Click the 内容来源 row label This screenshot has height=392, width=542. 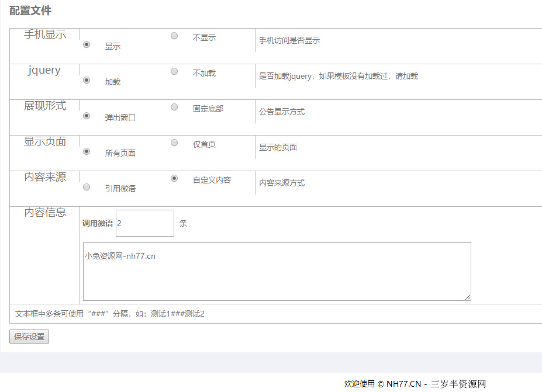pyautogui.click(x=45, y=177)
